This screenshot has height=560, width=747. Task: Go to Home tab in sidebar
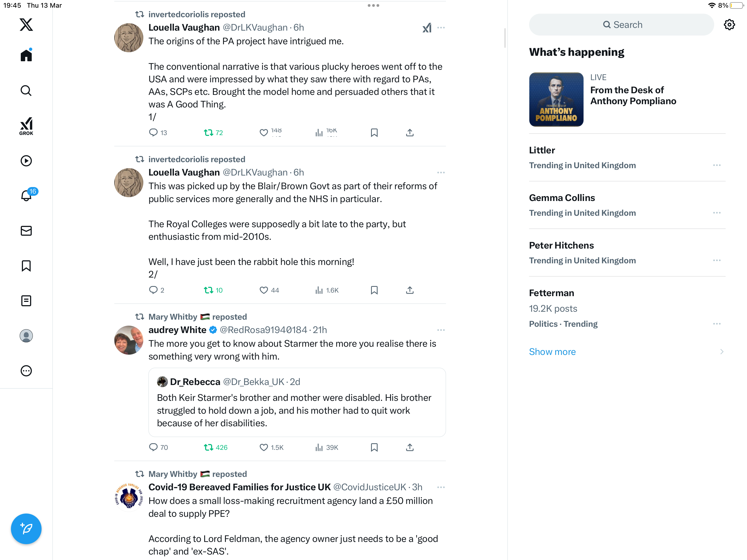click(26, 55)
